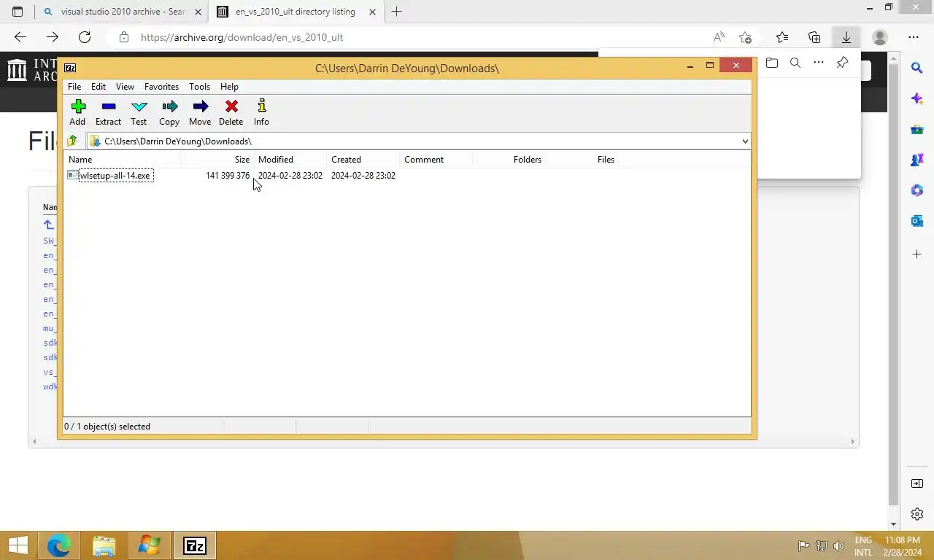Switch to en_vs_2010_ult directory listing tab
Screen dimensions: 934x560
(x=296, y=12)
